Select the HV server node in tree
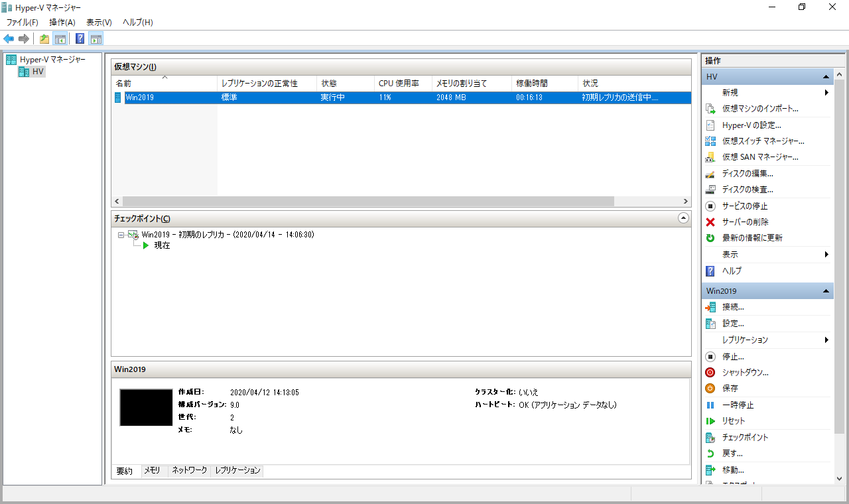 32,72
